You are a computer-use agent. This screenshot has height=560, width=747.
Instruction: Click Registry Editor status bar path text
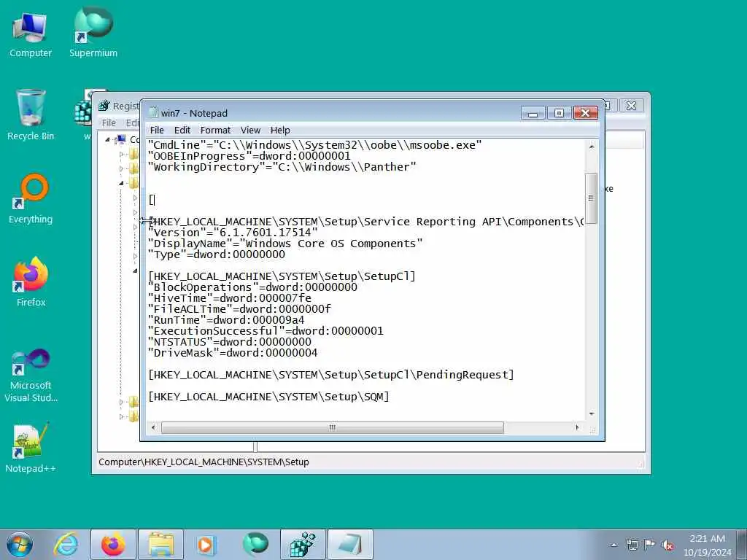pos(204,462)
